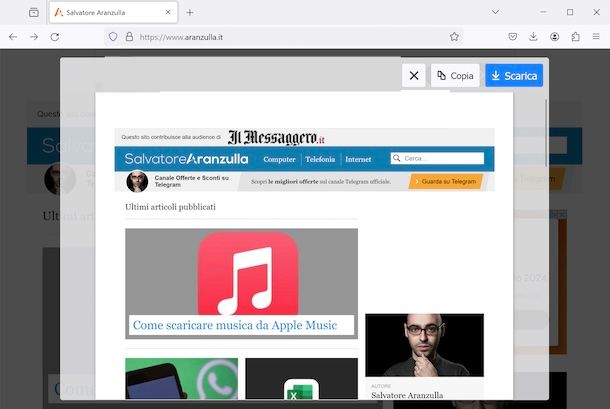Click the Questo sito contribuisce alla audience text

(x=171, y=137)
